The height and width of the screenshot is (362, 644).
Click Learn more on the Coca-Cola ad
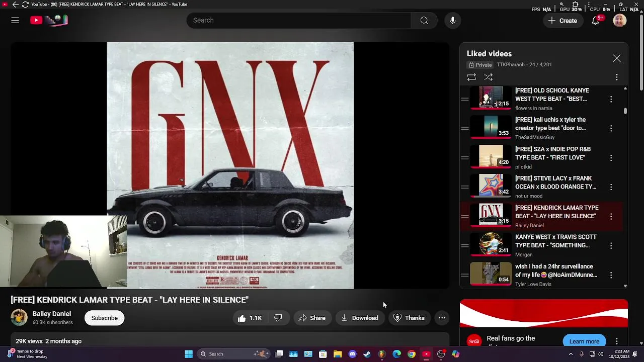click(584, 341)
